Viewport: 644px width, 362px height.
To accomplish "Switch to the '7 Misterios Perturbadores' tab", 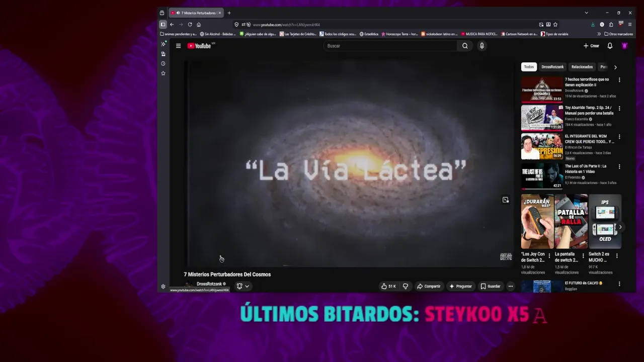I will pos(196,13).
